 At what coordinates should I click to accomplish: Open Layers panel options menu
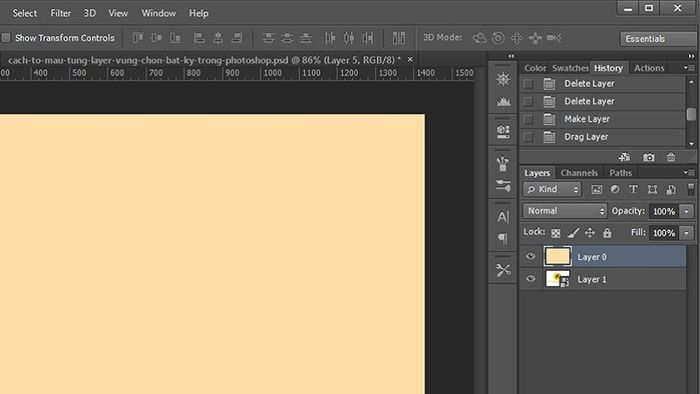(689, 173)
